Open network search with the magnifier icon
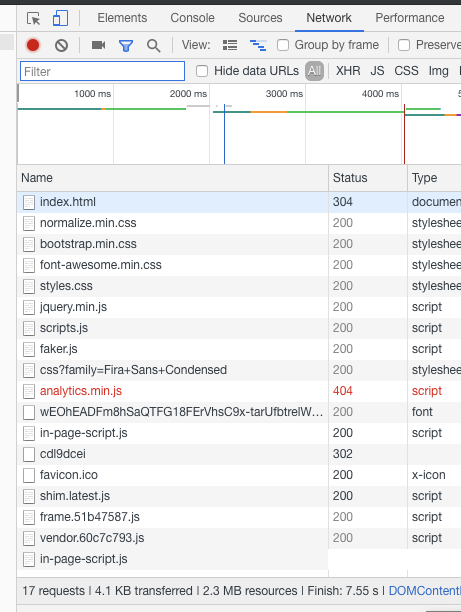Screen dimensions: 461x612 153,46
